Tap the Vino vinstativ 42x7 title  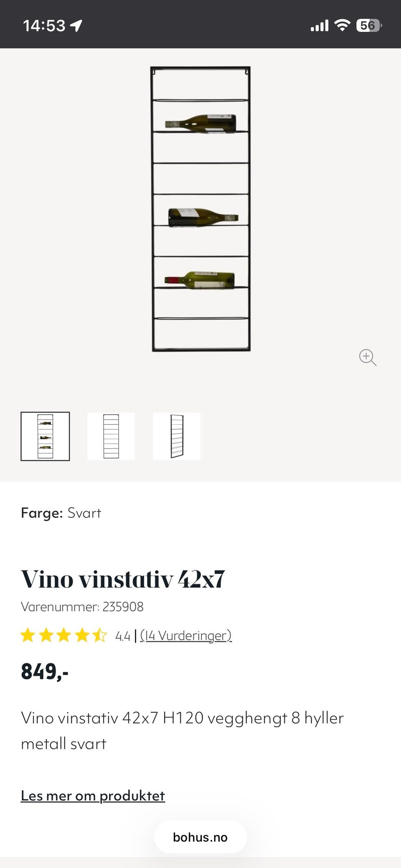coord(123,579)
